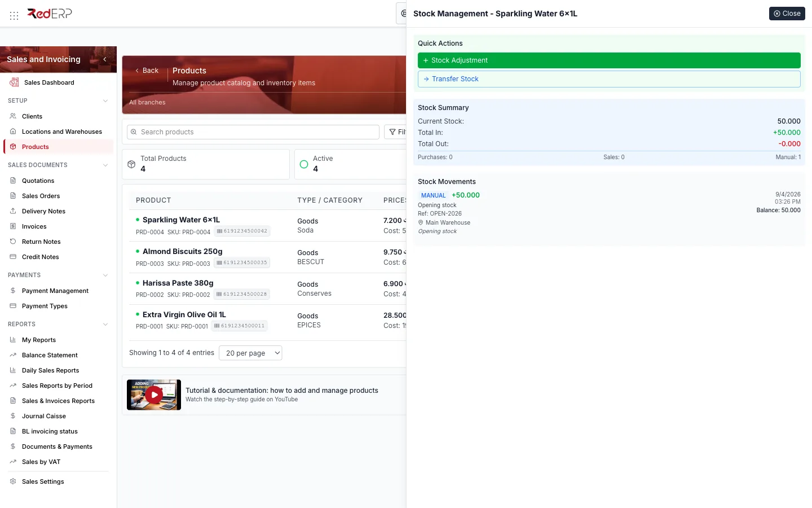The width and height of the screenshot is (812, 508).
Task: Play the product tutorial video thumbnail
Action: (x=154, y=395)
